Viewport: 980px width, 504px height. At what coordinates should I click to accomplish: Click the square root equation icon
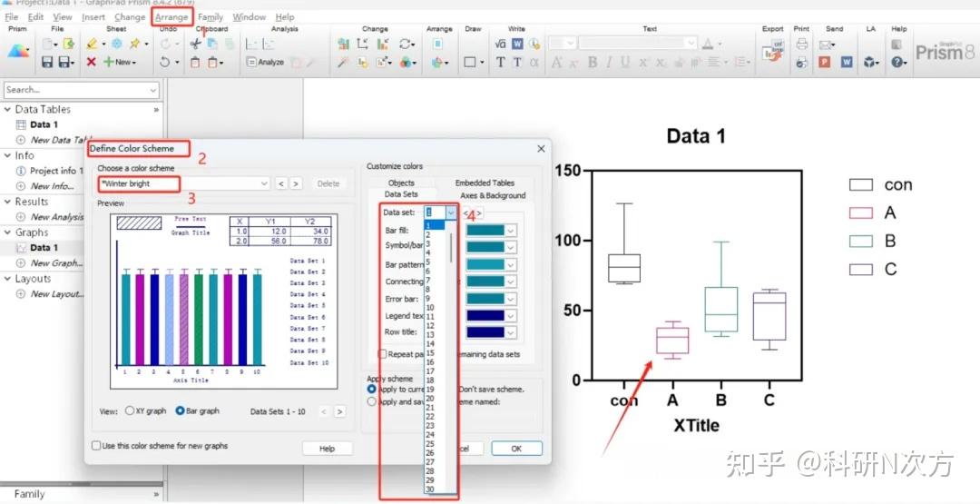pos(500,44)
